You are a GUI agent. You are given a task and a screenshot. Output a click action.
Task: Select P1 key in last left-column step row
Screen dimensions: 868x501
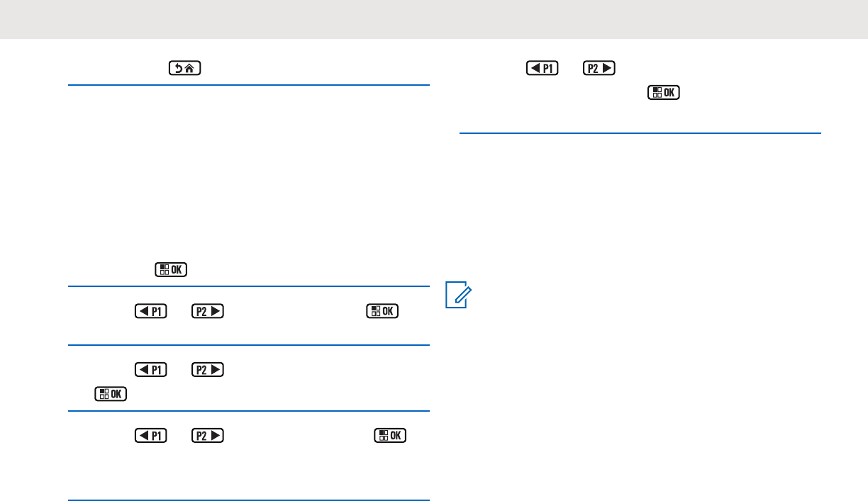151,434
